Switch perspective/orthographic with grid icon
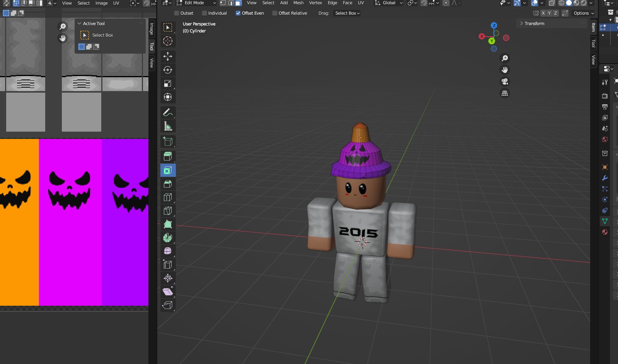 pyautogui.click(x=505, y=93)
